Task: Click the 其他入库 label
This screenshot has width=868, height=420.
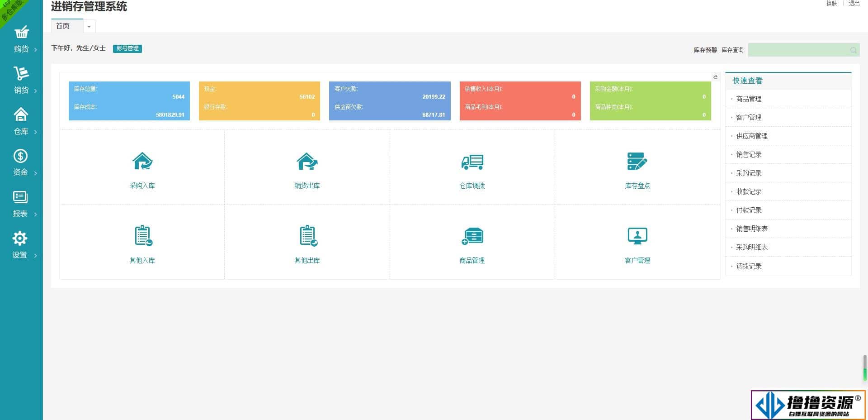Action: coord(142,260)
